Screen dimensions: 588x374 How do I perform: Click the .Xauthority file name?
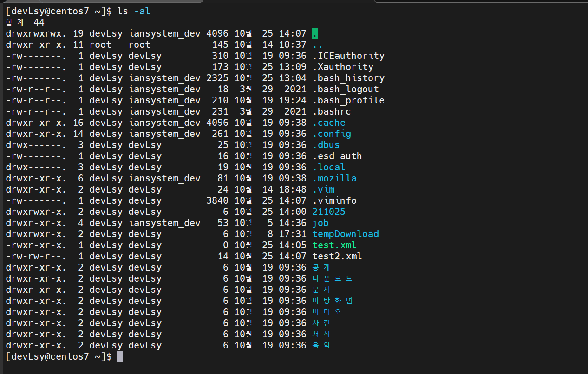pyautogui.click(x=343, y=67)
